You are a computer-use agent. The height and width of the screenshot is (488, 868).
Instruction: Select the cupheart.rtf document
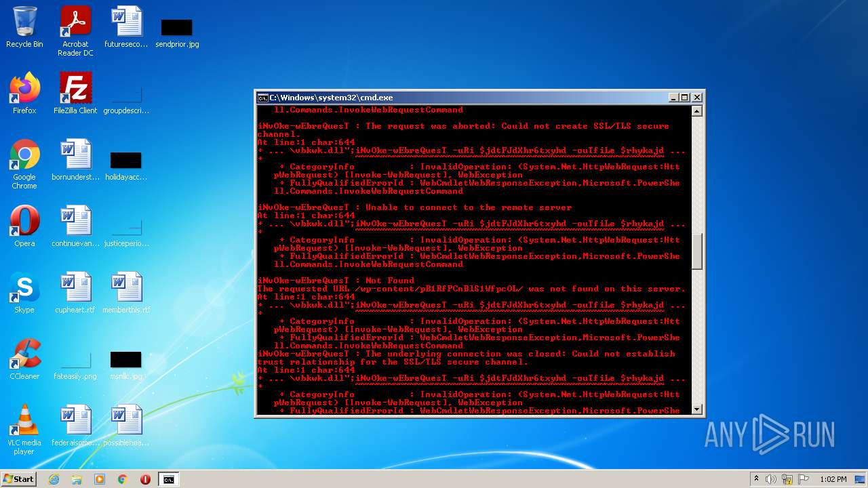click(75, 293)
